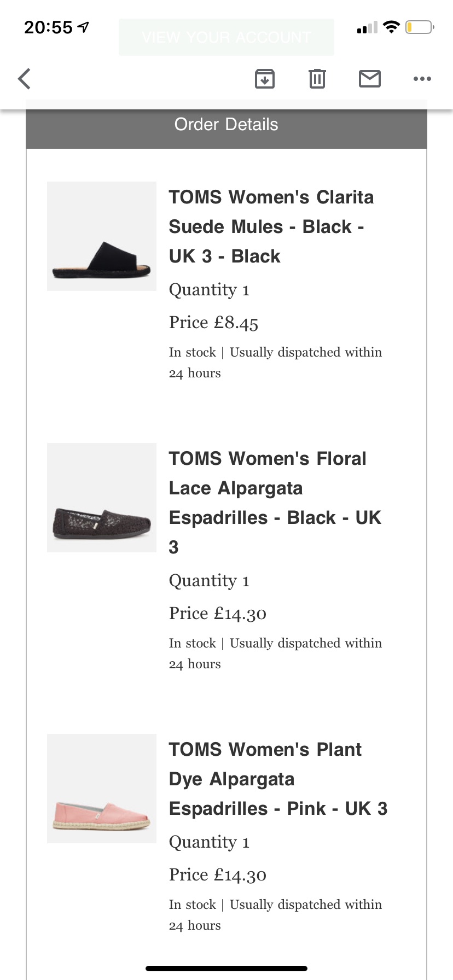Archive this email
The height and width of the screenshot is (980, 453).
[265, 79]
